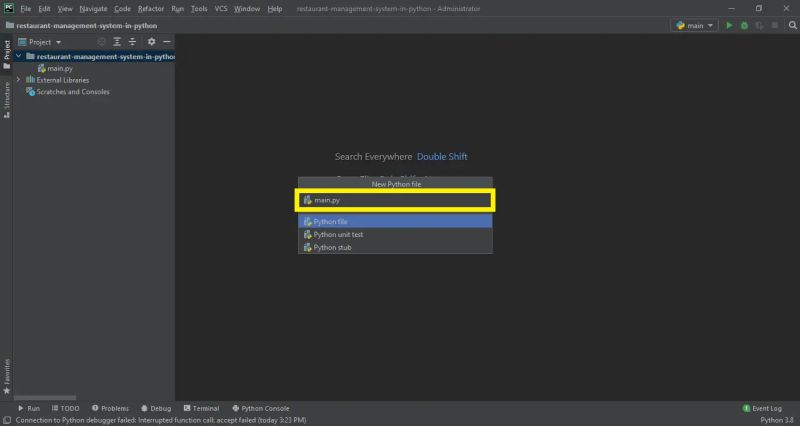This screenshot has width=800, height=426.
Task: Open the Debug tool window tab
Action: [x=156, y=409]
